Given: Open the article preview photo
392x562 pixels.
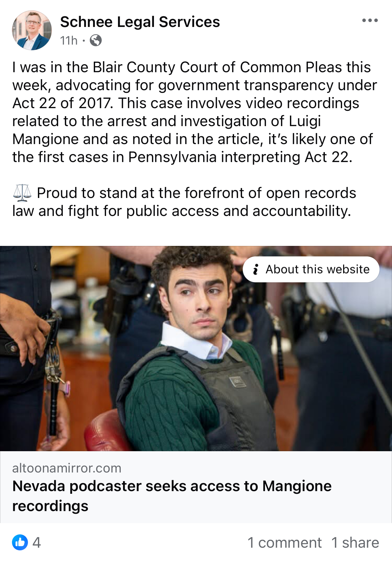Looking at the screenshot, I should 196,348.
